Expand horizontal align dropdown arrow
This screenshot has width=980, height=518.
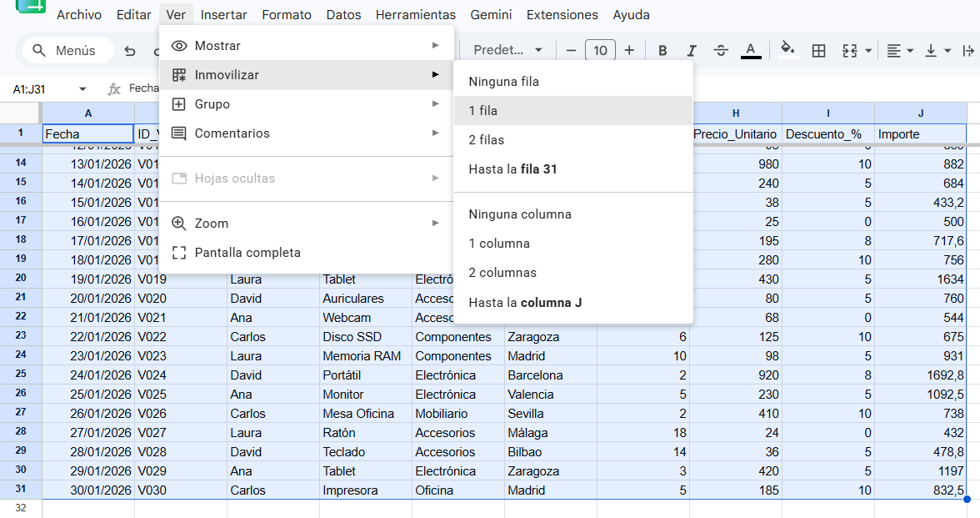click(910, 51)
